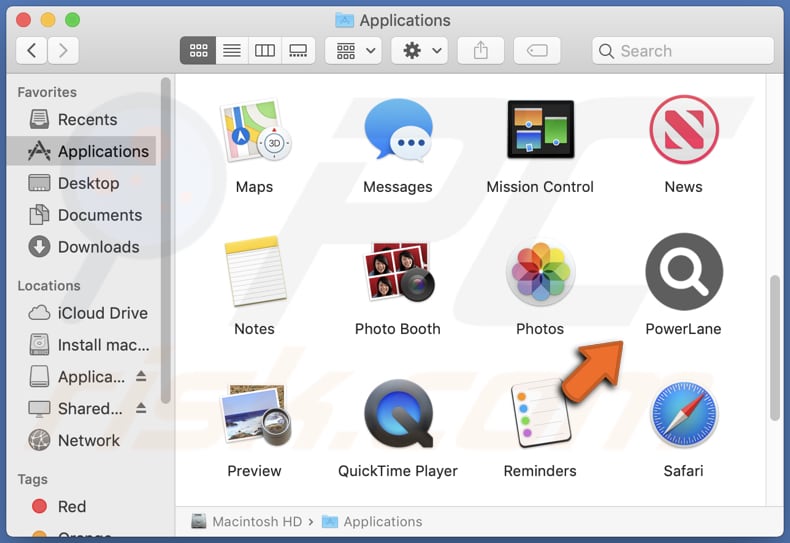Go forward with the right chevron button
The image size is (790, 543).
63,50
